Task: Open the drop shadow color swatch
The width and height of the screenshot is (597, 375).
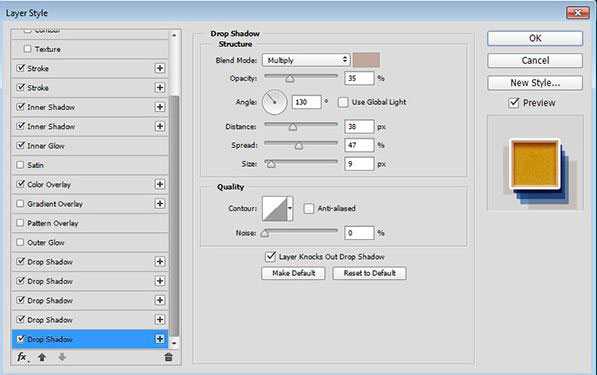Action: (x=366, y=60)
